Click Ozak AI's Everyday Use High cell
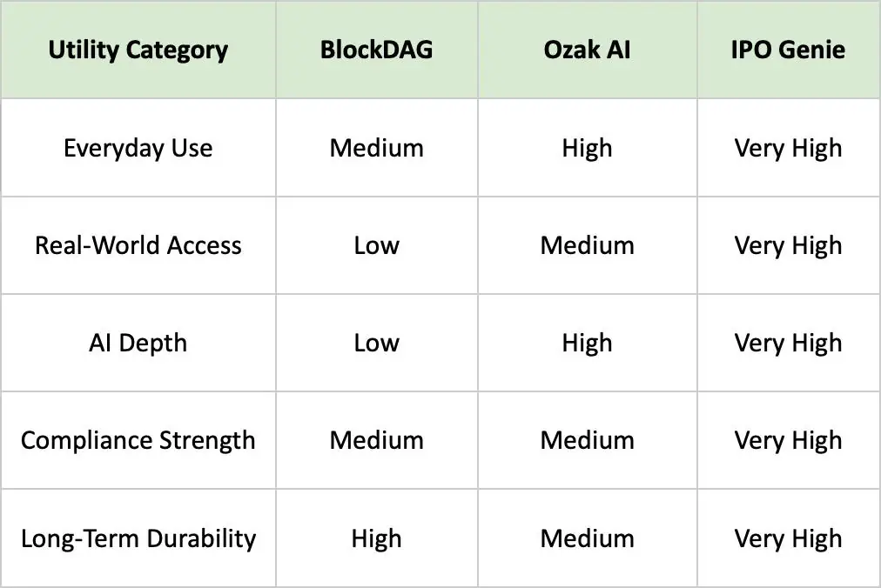The height and width of the screenshot is (588, 881). click(x=587, y=148)
